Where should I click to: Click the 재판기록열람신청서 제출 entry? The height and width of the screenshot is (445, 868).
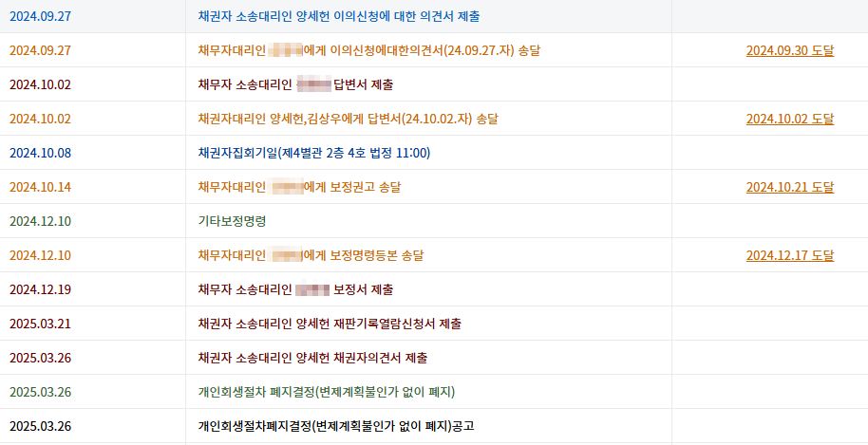[x=330, y=324]
